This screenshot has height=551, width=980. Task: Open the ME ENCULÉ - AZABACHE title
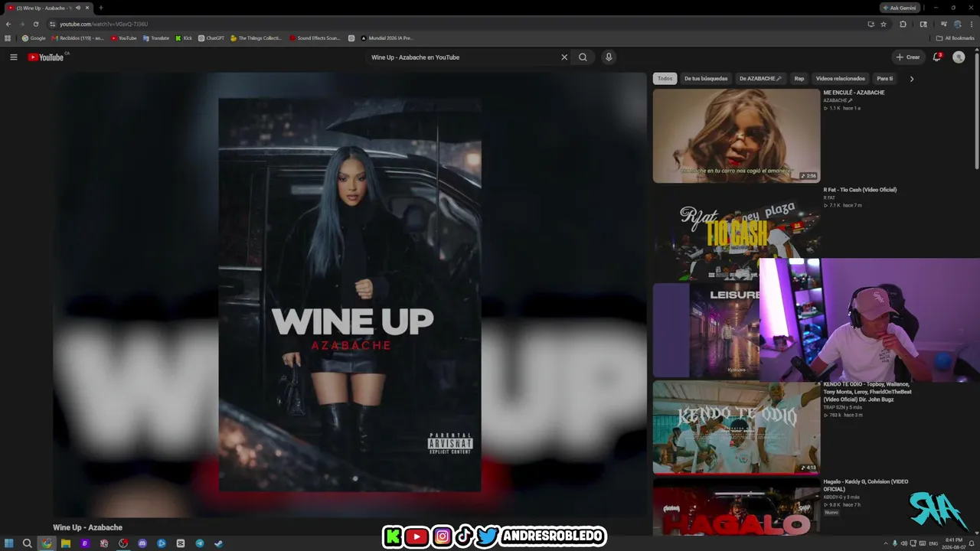click(854, 93)
